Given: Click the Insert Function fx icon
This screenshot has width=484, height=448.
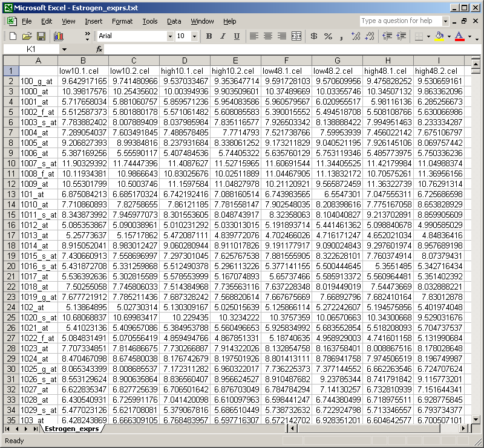Looking at the screenshot, I should 99,49.
